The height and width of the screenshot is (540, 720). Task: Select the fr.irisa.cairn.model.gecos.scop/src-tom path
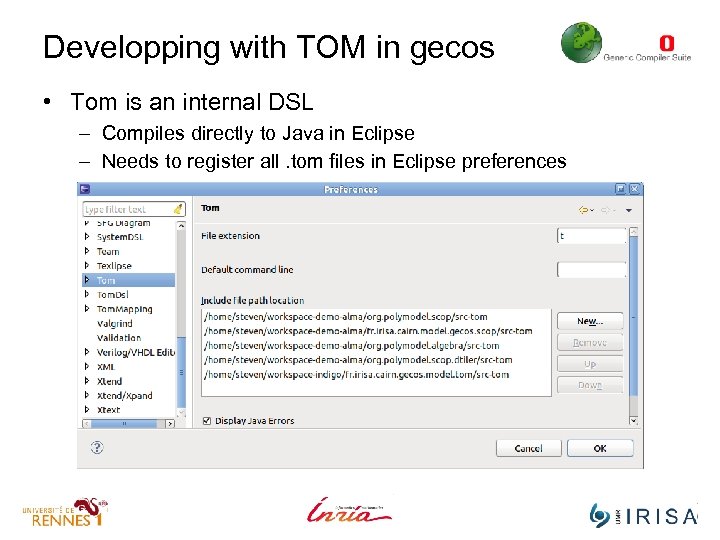368,331
